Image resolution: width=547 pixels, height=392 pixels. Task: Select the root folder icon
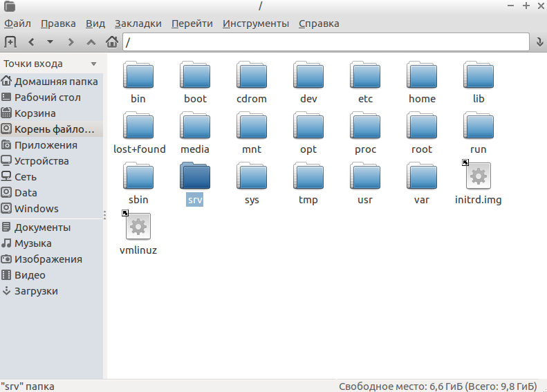coord(422,126)
